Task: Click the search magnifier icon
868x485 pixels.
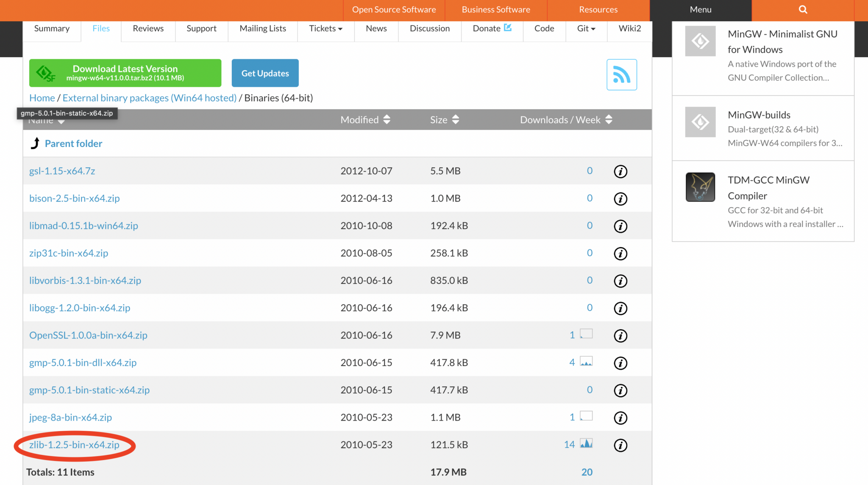Action: click(803, 9)
